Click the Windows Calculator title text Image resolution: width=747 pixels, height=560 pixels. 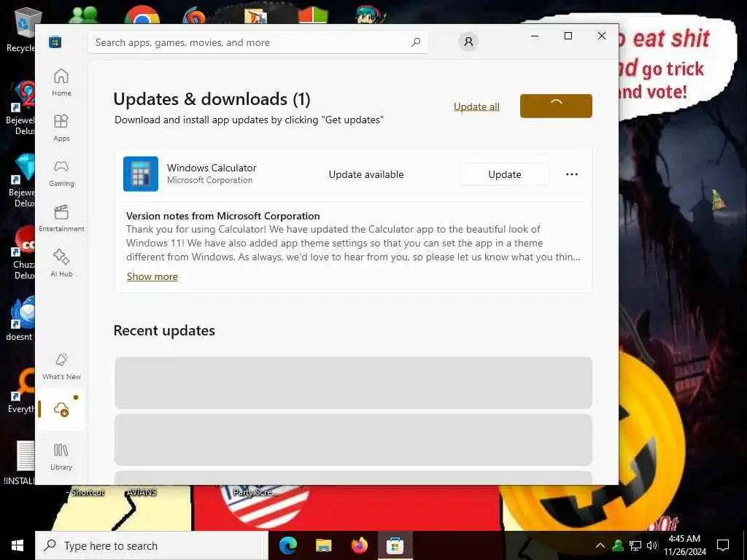(x=212, y=168)
